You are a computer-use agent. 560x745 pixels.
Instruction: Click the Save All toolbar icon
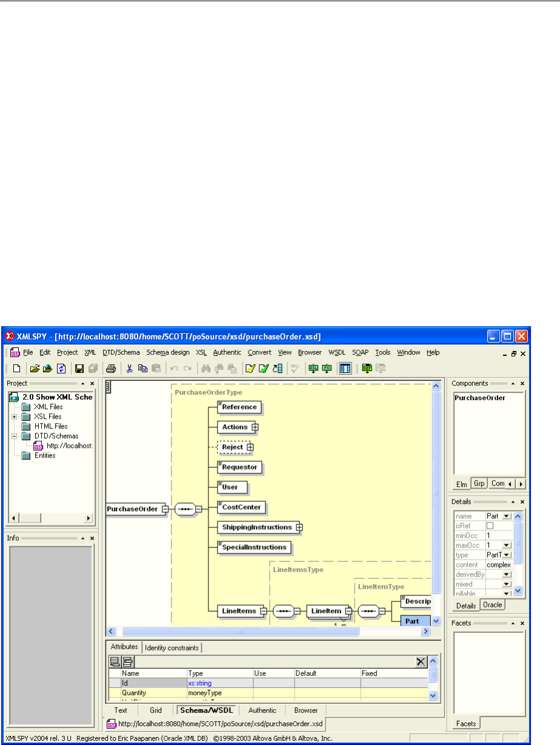pyautogui.click(x=93, y=368)
